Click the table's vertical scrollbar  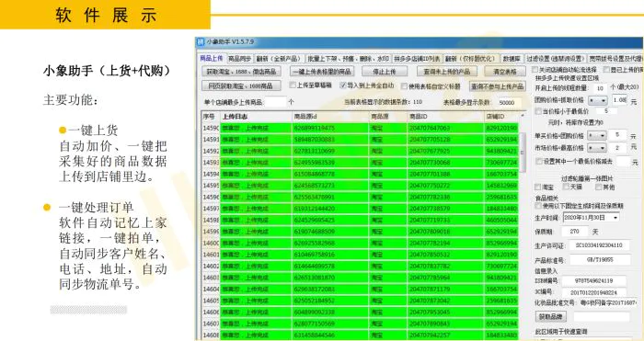tap(522, 152)
